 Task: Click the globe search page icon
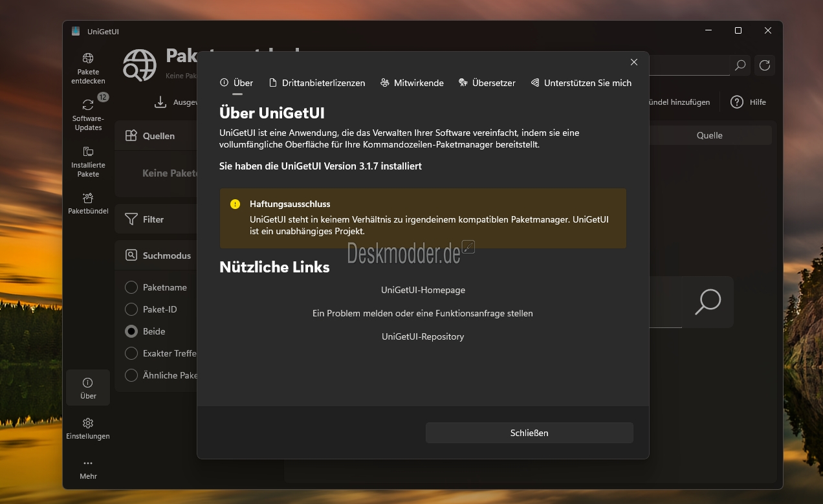(140, 65)
